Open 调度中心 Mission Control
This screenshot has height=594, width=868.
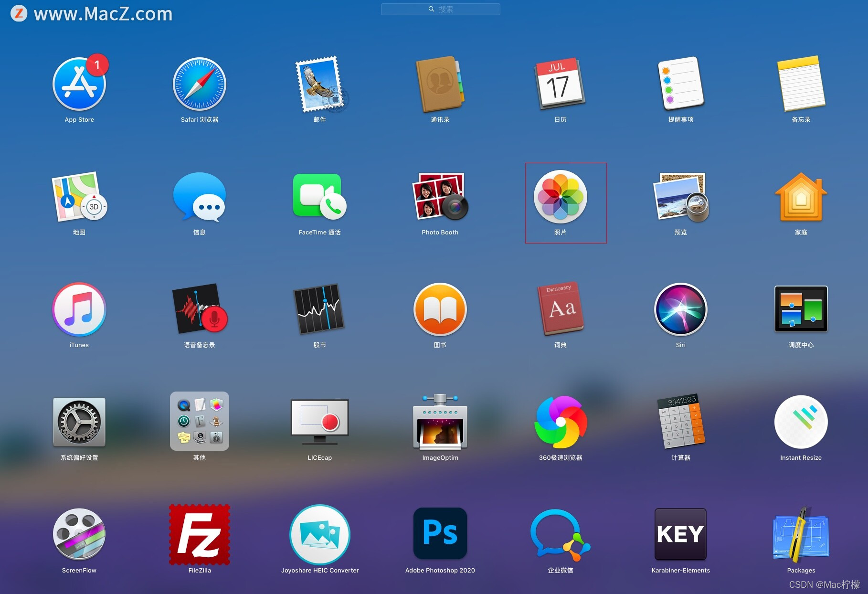801,309
